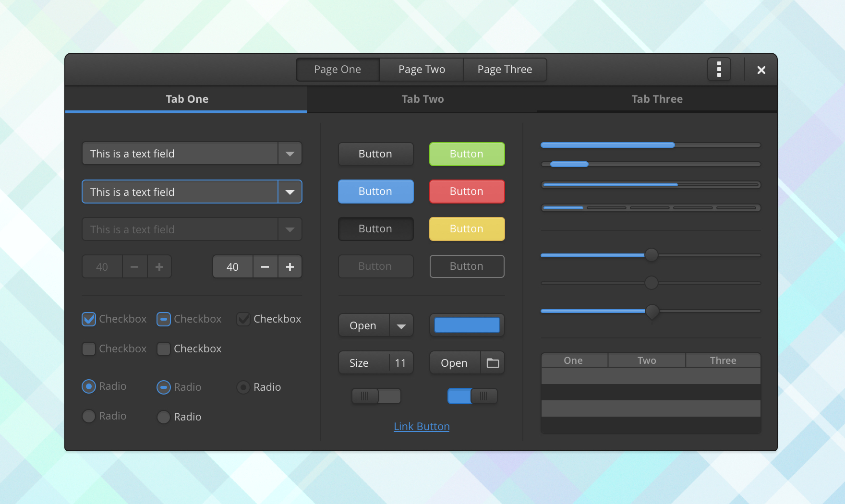Click the outlined flat Button
845x504 pixels.
coord(467,266)
